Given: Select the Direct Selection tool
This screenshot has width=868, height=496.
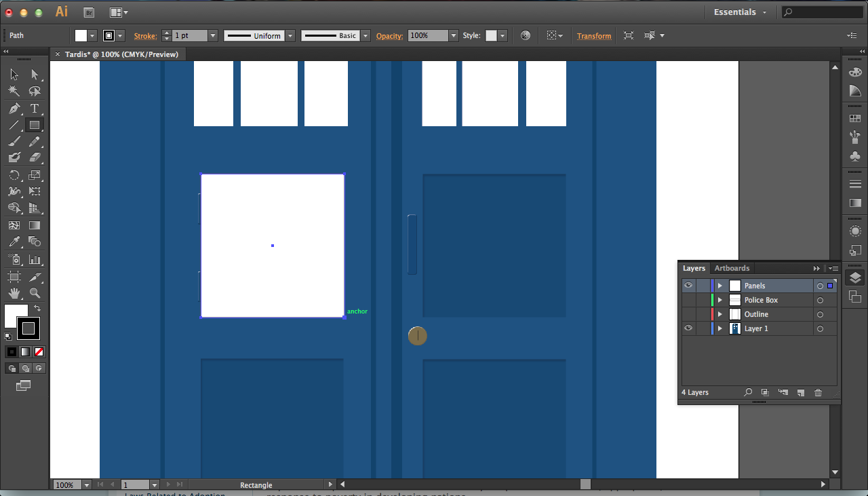Looking at the screenshot, I should (35, 75).
